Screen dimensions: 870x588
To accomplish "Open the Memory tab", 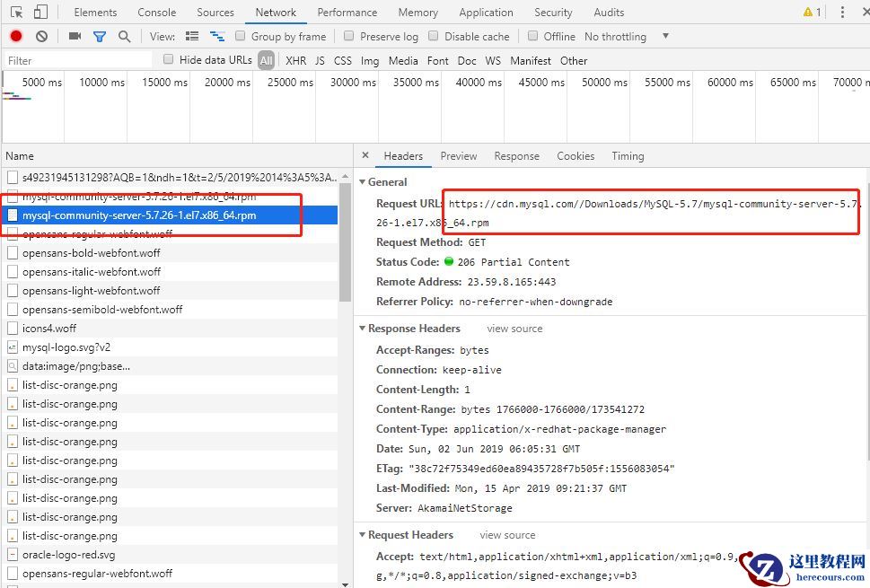I will (417, 13).
